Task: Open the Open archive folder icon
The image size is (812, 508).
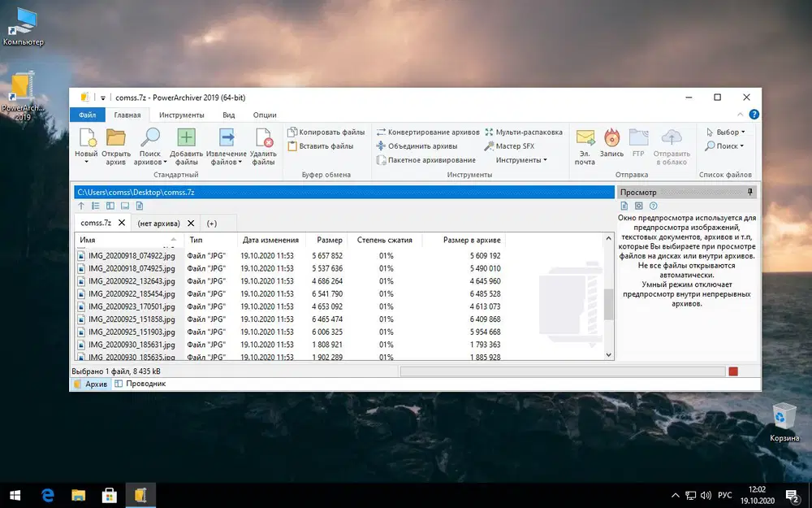Action: click(x=116, y=137)
